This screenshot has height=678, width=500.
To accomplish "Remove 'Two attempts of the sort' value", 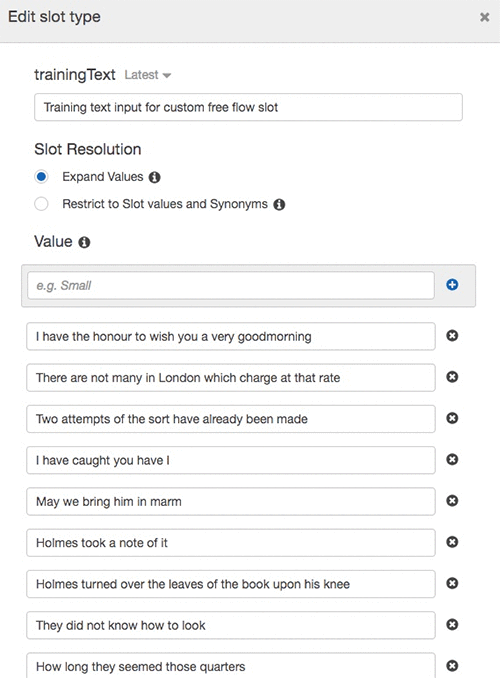I will [452, 418].
